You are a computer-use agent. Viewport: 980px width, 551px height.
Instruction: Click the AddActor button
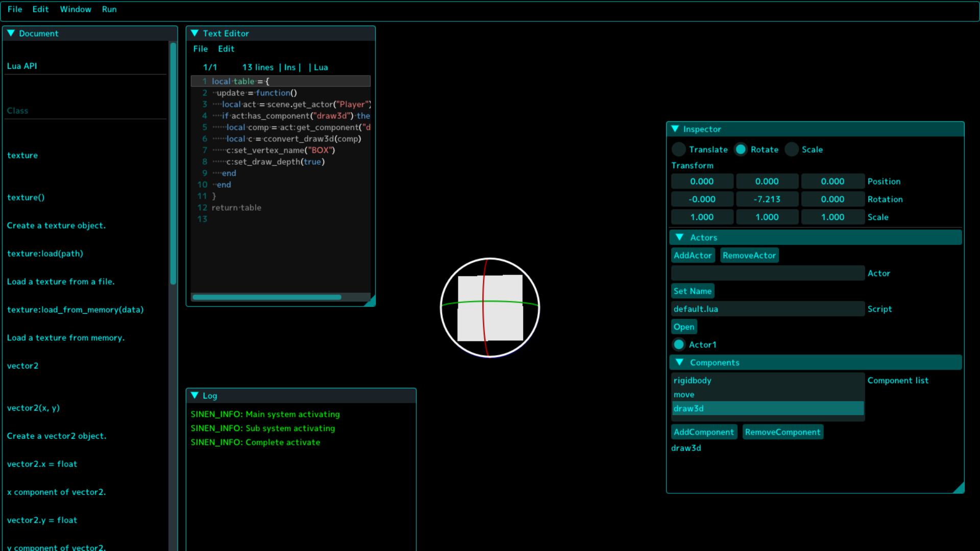click(x=693, y=256)
